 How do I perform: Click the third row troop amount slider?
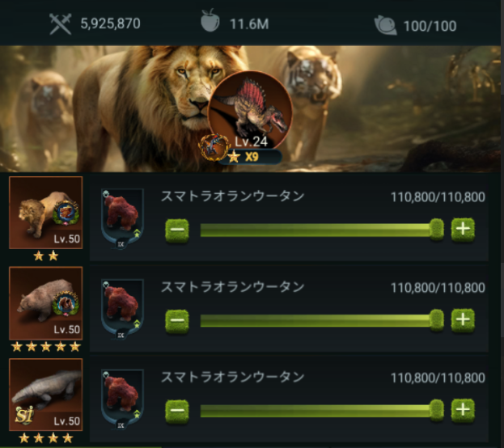[322, 411]
